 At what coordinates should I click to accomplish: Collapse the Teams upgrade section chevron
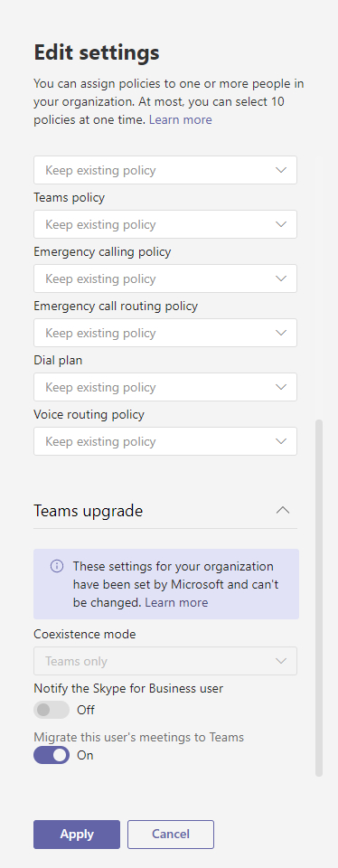283,510
